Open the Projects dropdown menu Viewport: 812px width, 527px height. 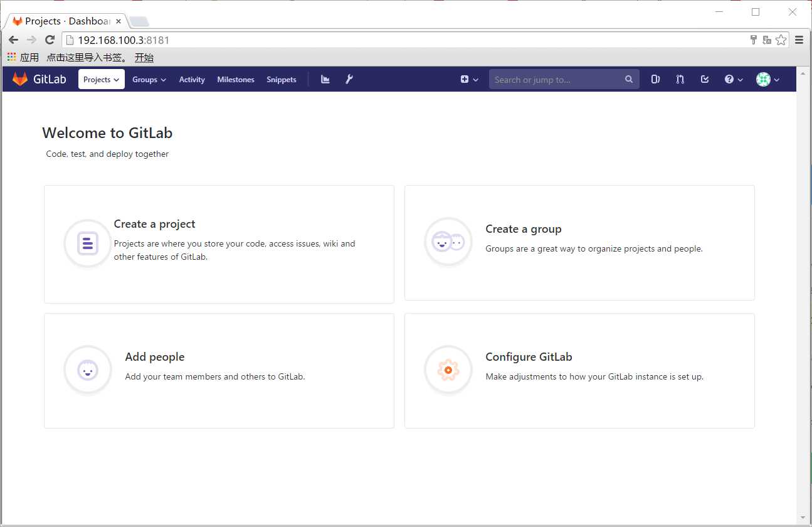pos(102,79)
